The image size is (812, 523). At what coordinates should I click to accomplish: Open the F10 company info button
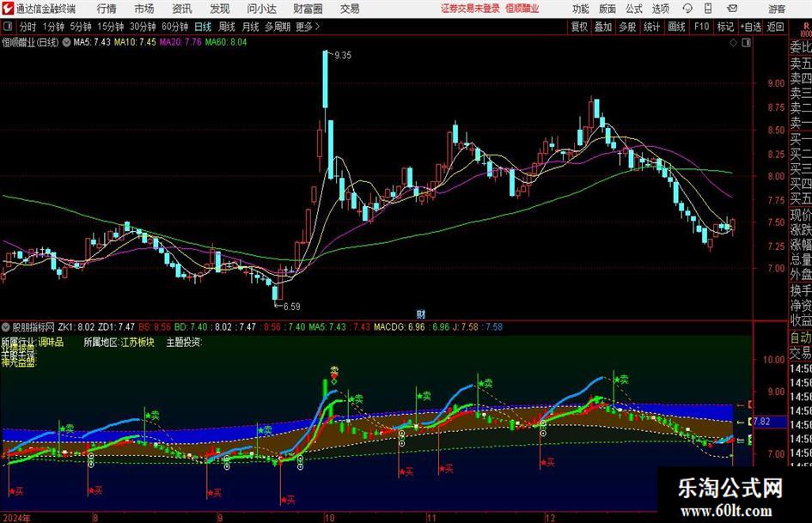pyautogui.click(x=701, y=27)
